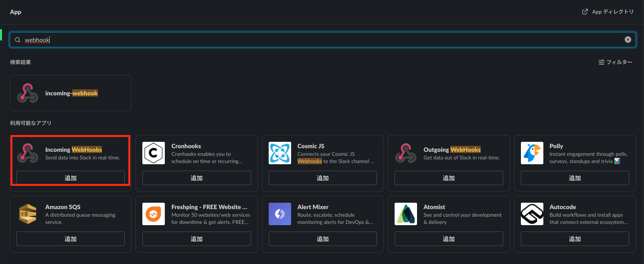644x264 pixels.
Task: Click the 検索結果 section heading
Action: click(20, 62)
